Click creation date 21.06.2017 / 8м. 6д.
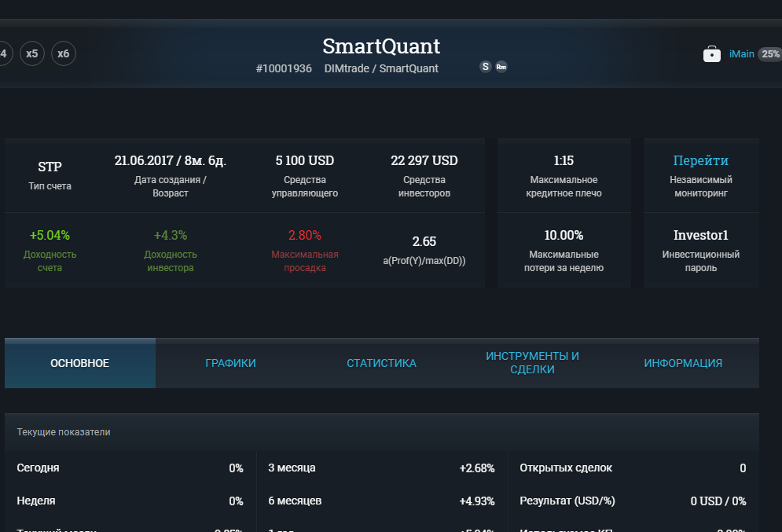Image resolution: width=782 pixels, height=532 pixels. pyautogui.click(x=170, y=160)
